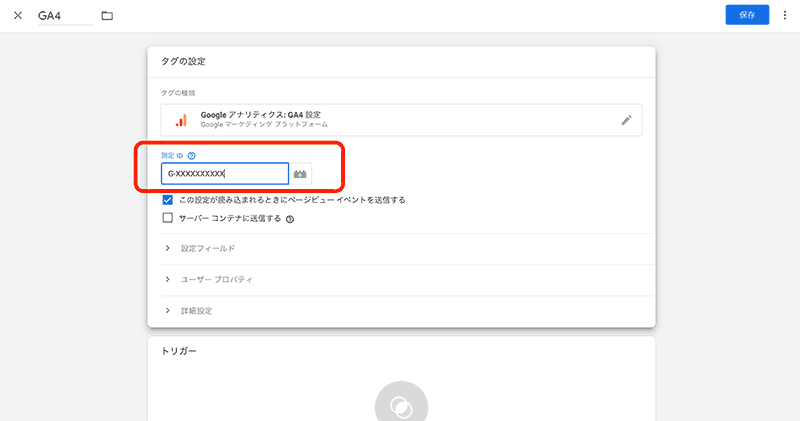Viewport: 800px width, 421px height.
Task: Select the Google アナリティクス: GA4 設定 tag type
Action: pyautogui.click(x=401, y=120)
